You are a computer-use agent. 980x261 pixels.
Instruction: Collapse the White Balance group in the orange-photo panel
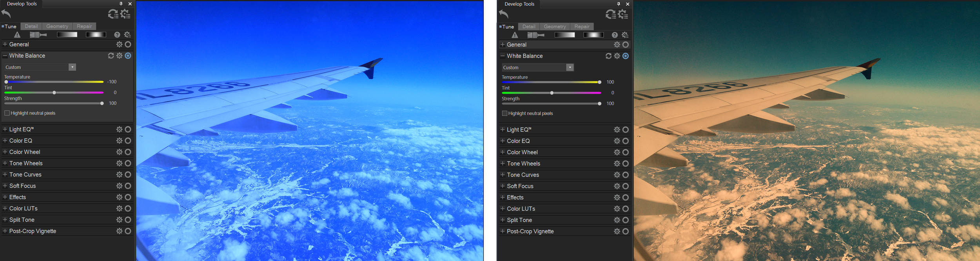[502, 56]
